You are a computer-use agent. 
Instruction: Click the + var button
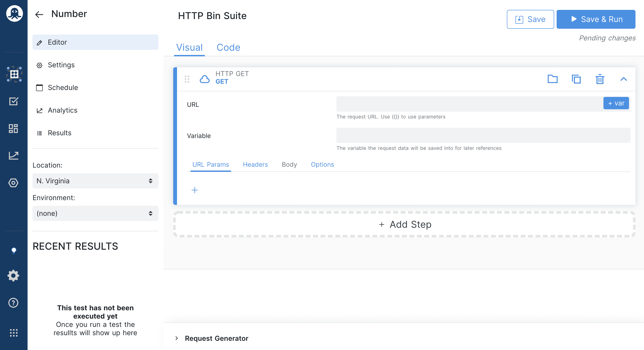[x=616, y=103]
